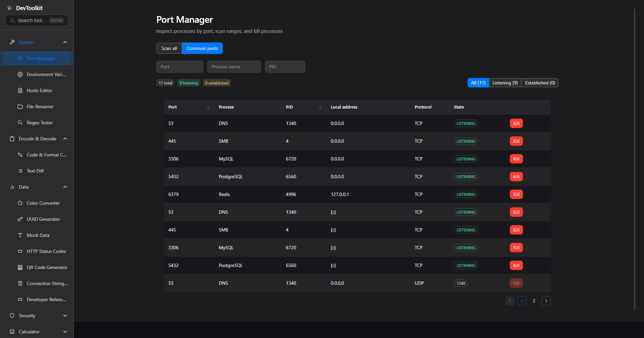Image resolution: width=644 pixels, height=338 pixels.
Task: Click the Text Diff list icon
Action: click(x=20, y=171)
